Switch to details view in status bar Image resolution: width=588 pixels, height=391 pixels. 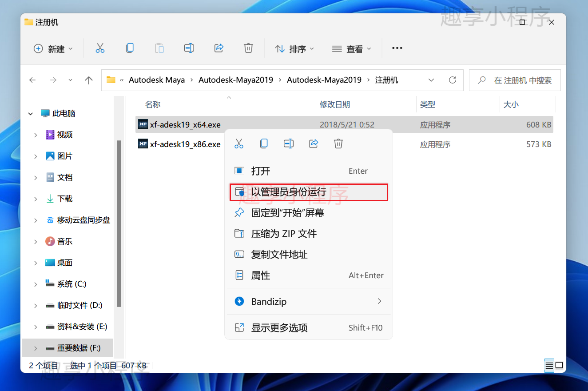coord(549,366)
